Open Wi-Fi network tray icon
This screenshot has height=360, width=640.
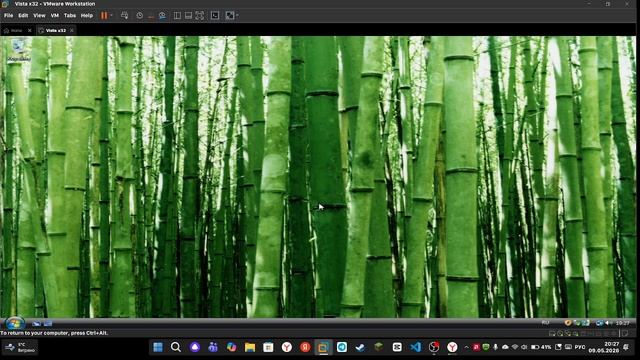pyautogui.click(x=515, y=347)
